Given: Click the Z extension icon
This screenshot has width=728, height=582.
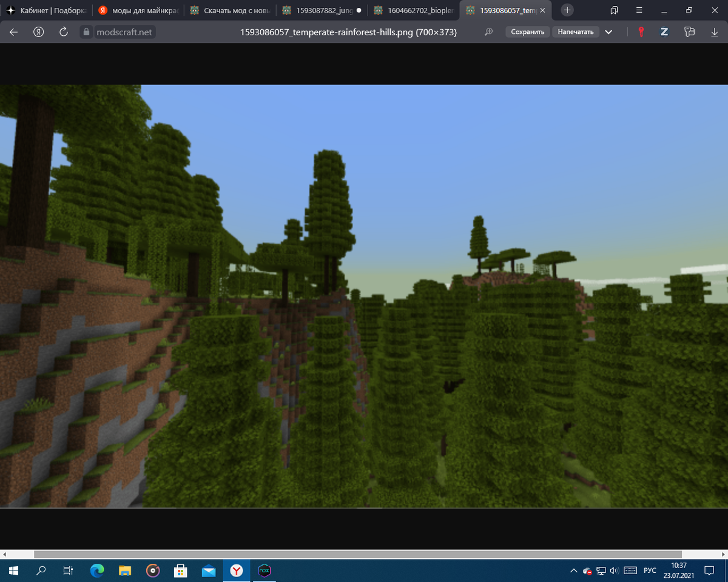Looking at the screenshot, I should click(x=664, y=32).
